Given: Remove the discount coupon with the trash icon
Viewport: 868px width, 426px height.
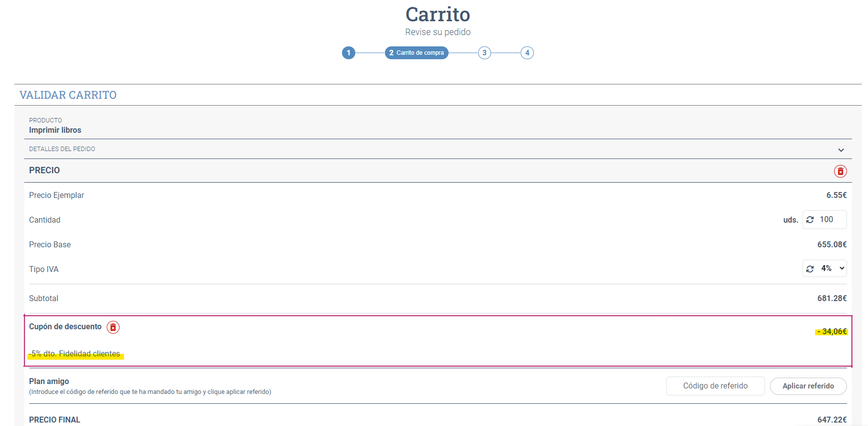Looking at the screenshot, I should click(x=113, y=327).
